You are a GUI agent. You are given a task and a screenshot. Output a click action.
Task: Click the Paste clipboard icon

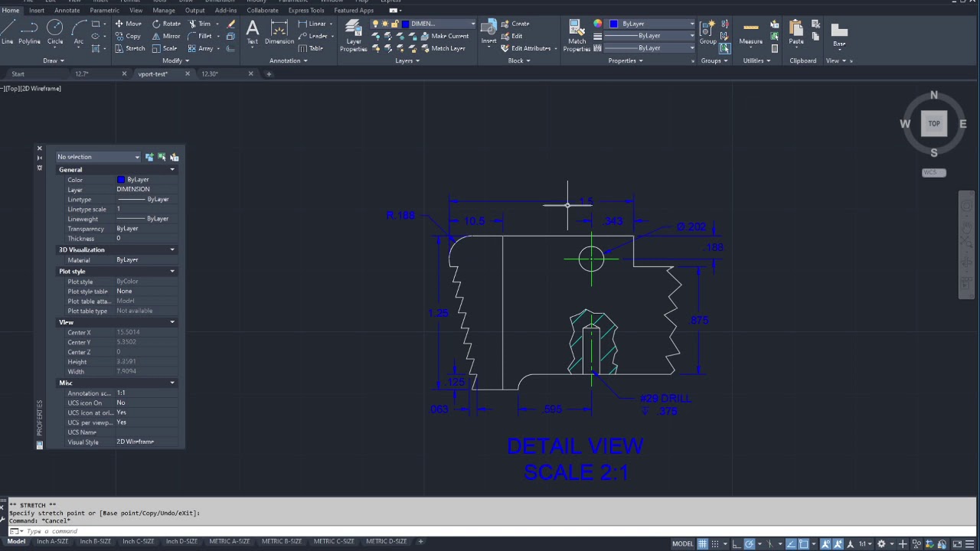tap(796, 32)
